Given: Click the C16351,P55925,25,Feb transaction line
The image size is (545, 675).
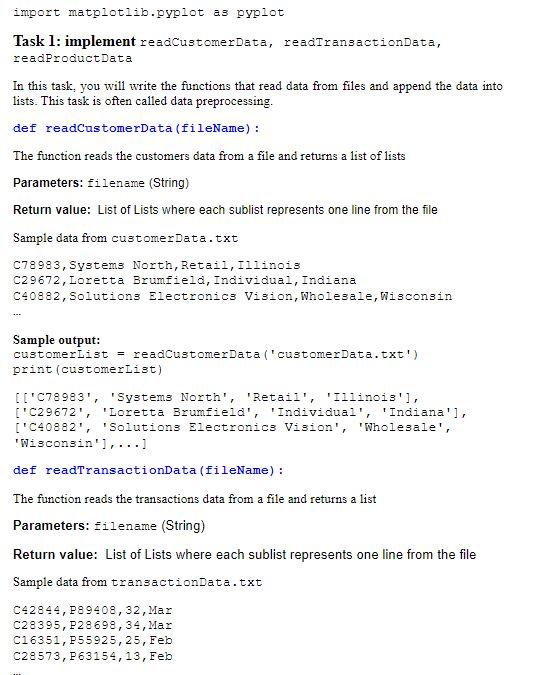Looking at the screenshot, I should tap(93, 641).
